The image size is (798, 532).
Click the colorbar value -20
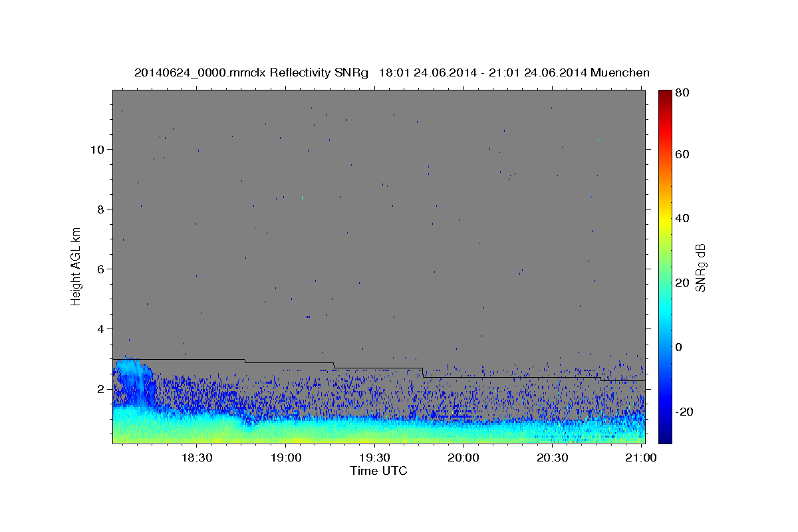click(684, 412)
